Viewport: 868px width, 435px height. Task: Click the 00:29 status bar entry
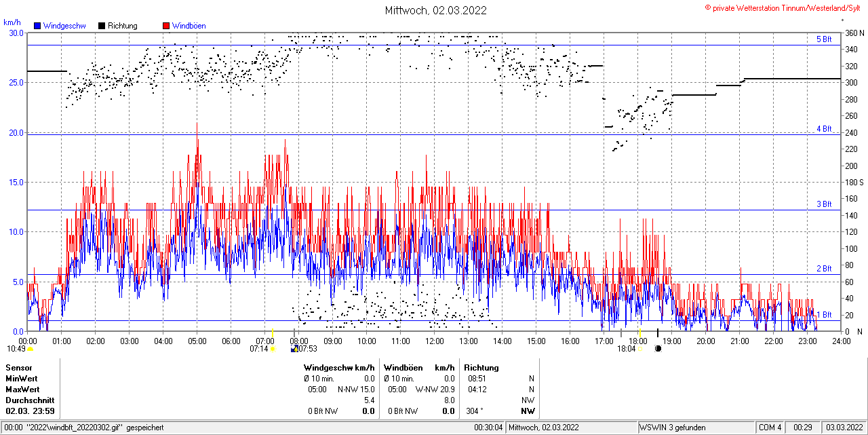(803, 428)
